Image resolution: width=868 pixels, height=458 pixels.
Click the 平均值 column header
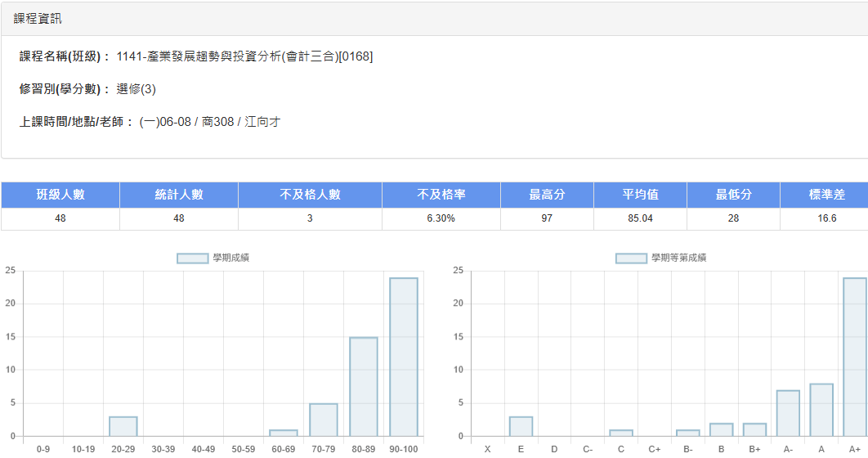pyautogui.click(x=641, y=195)
